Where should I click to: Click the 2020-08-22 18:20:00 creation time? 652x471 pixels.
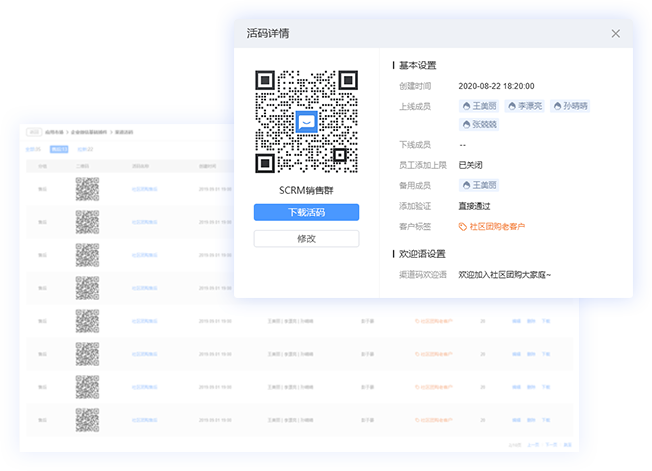coord(496,86)
